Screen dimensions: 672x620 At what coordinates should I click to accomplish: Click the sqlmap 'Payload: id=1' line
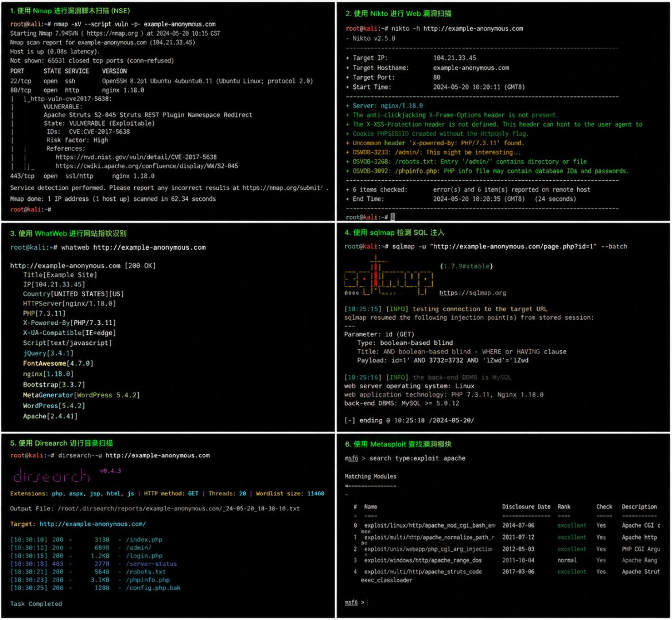pos(442,360)
